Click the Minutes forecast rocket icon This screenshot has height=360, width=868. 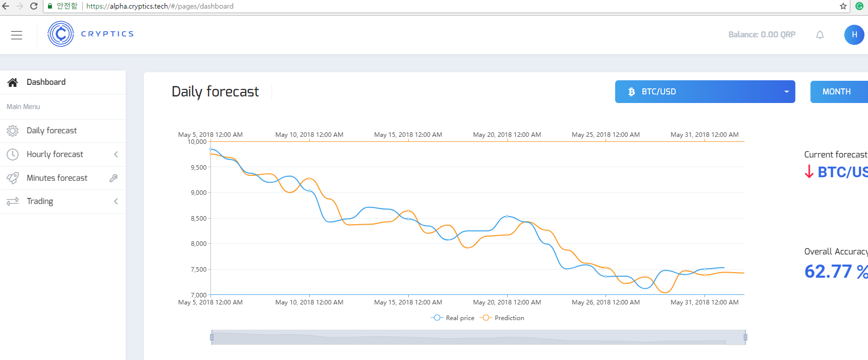tap(13, 178)
